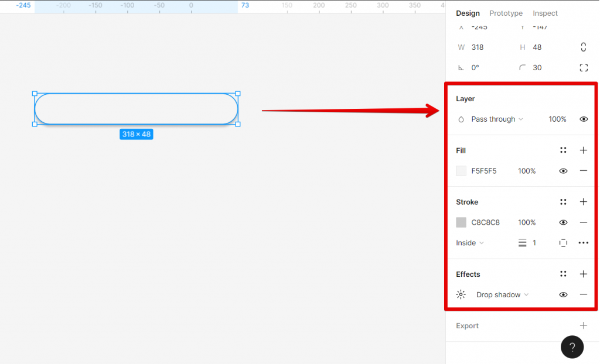
Task: Open Stroke styles with the four-dot icon
Action: click(563, 202)
